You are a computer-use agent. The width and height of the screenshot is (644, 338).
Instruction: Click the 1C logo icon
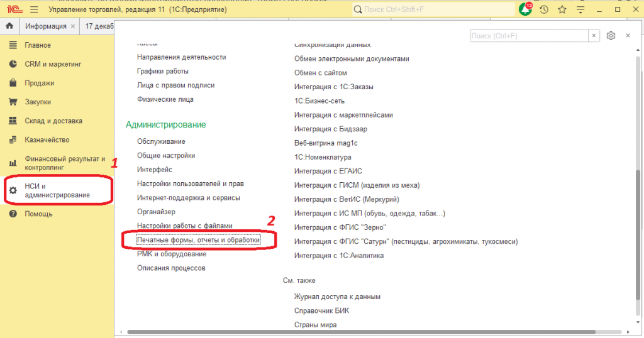pyautogui.click(x=14, y=9)
